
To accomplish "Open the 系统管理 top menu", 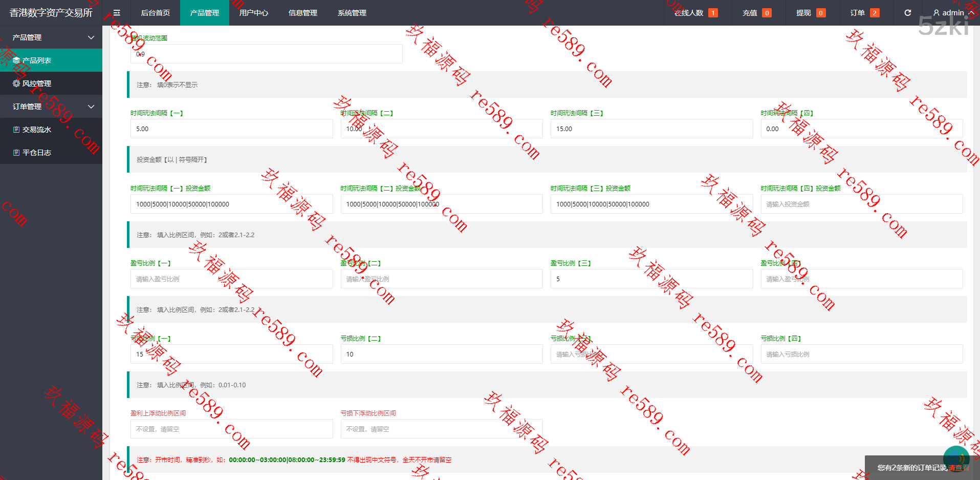I will point(352,13).
